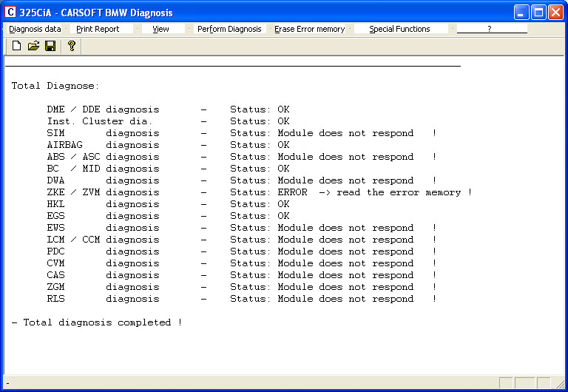Image resolution: width=568 pixels, height=392 pixels.
Task: Click the Carsoft icon in the title bar
Action: tap(10, 12)
